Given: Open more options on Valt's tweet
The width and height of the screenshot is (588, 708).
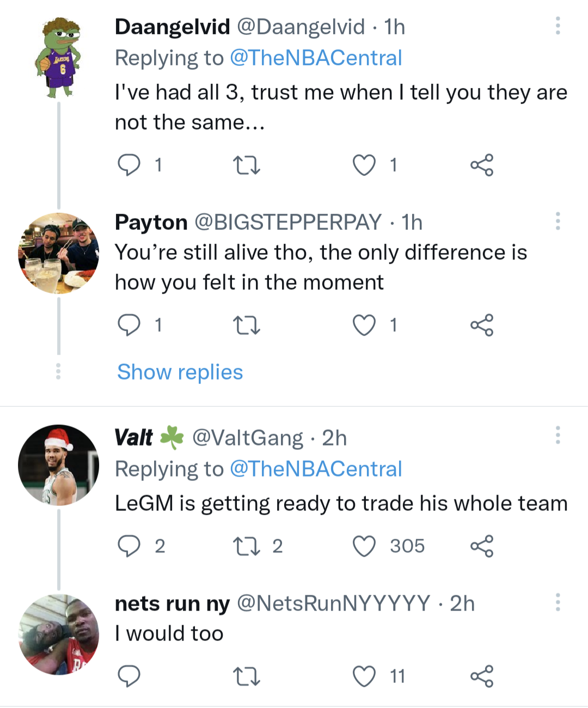Looking at the screenshot, I should coord(558,435).
